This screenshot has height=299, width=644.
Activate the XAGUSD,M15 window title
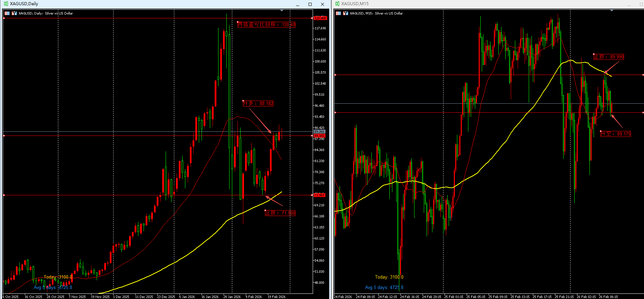coord(355,4)
